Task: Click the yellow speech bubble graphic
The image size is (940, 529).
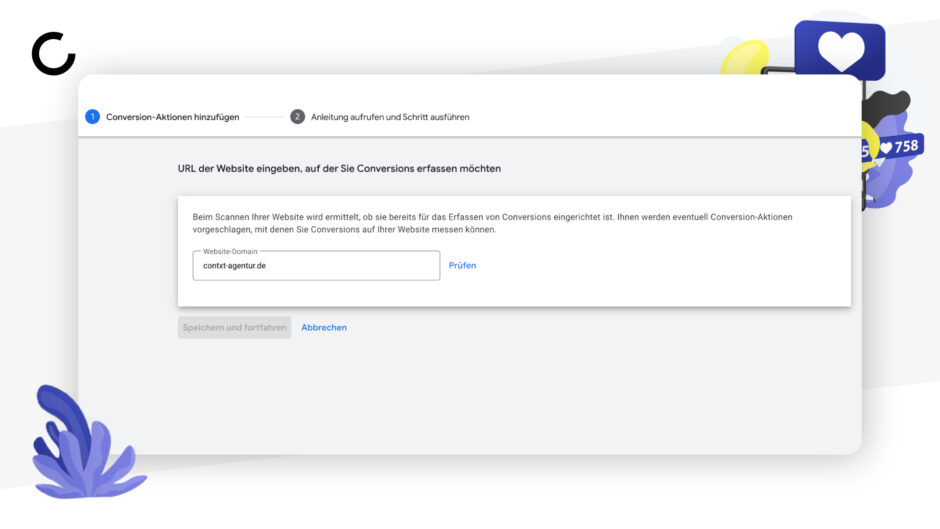Action: tap(746, 57)
